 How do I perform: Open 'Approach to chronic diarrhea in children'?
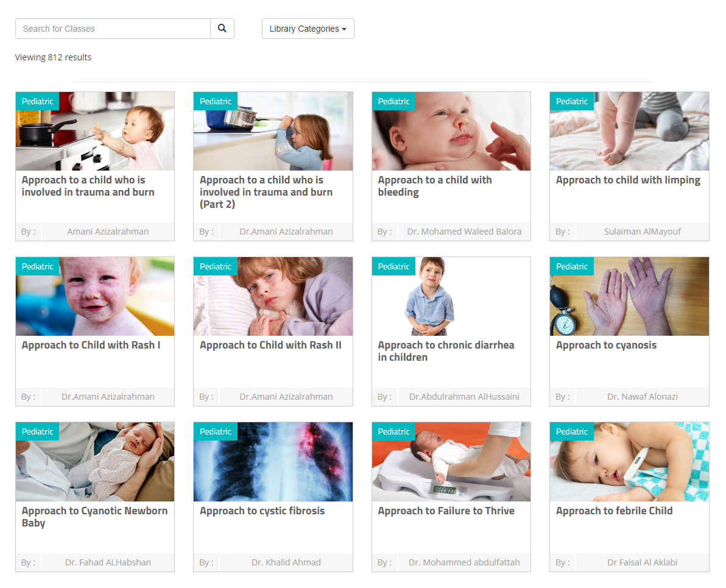pos(446,351)
